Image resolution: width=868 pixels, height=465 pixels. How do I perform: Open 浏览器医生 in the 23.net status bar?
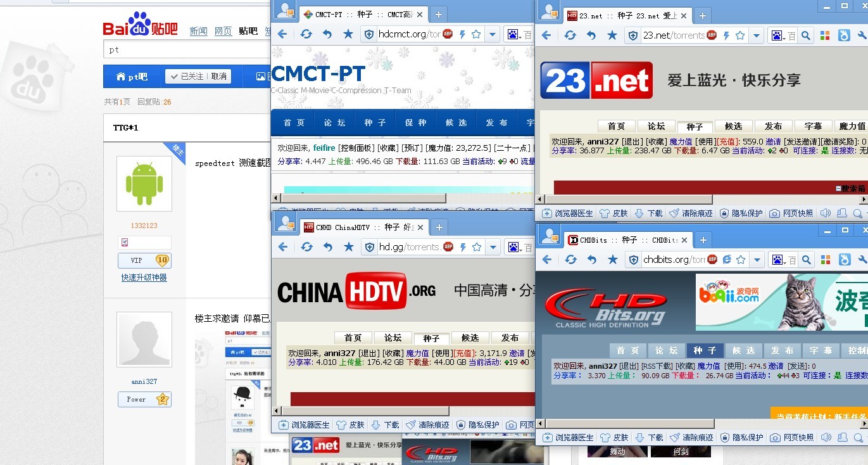568,213
